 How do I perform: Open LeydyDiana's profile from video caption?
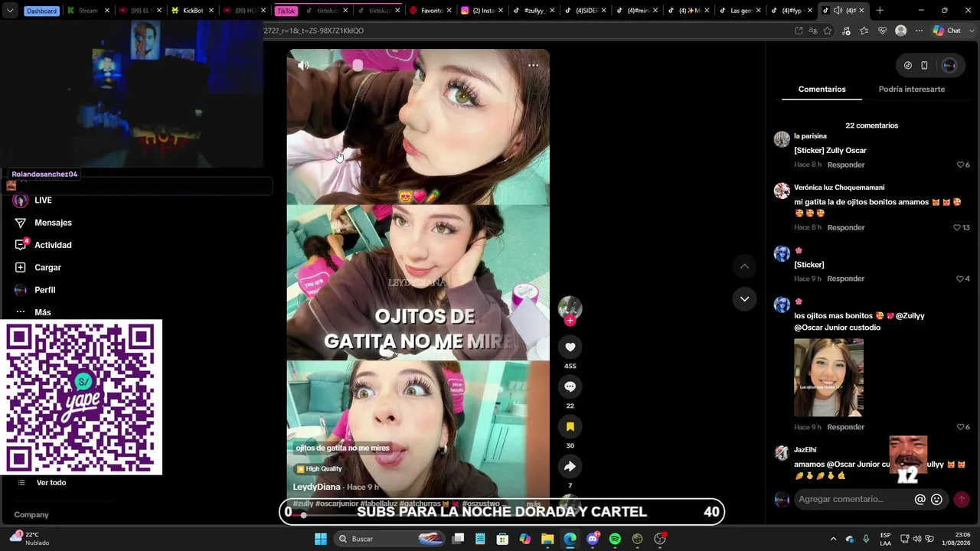[316, 487]
